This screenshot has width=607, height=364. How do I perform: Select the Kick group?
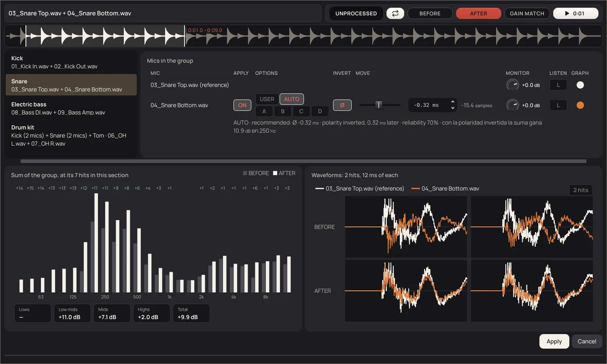click(71, 62)
